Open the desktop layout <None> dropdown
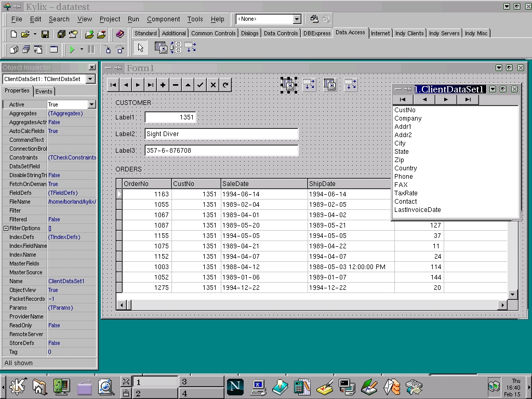This screenshot has height=399, width=532. tap(297, 19)
